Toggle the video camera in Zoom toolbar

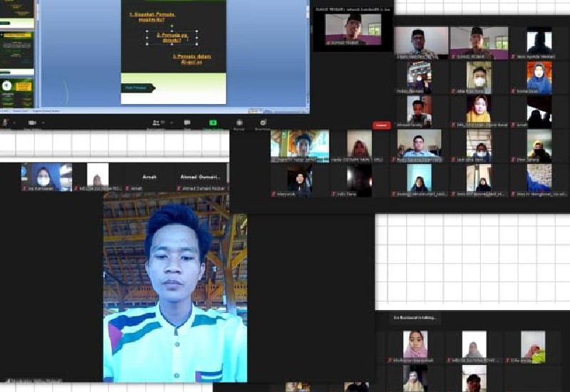[x=32, y=123]
